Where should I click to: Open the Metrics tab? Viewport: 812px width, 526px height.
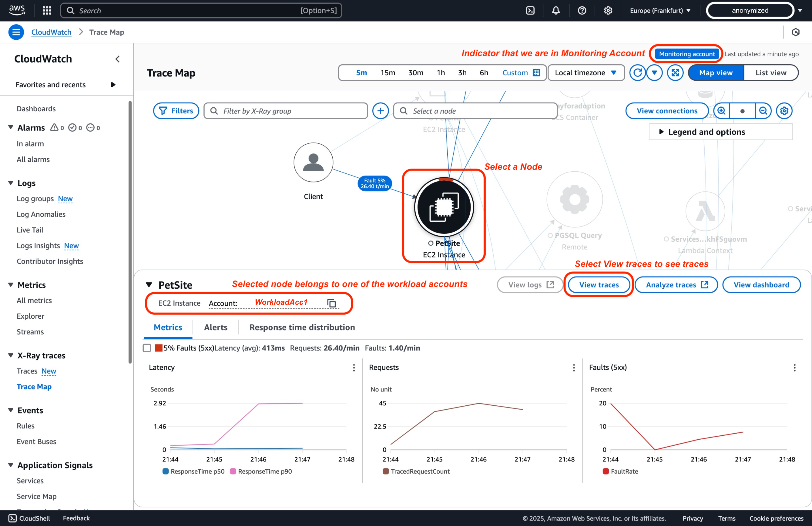168,327
